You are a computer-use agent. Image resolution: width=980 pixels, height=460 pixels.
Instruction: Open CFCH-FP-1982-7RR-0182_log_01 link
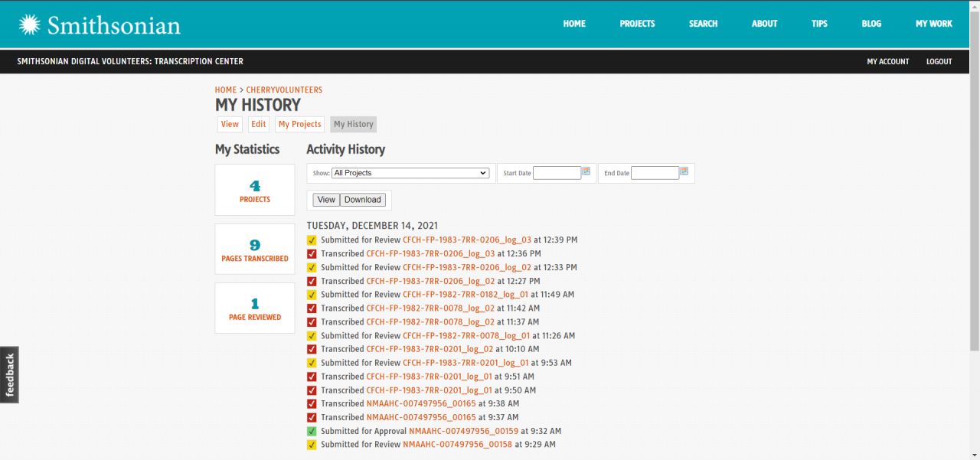coord(465,295)
